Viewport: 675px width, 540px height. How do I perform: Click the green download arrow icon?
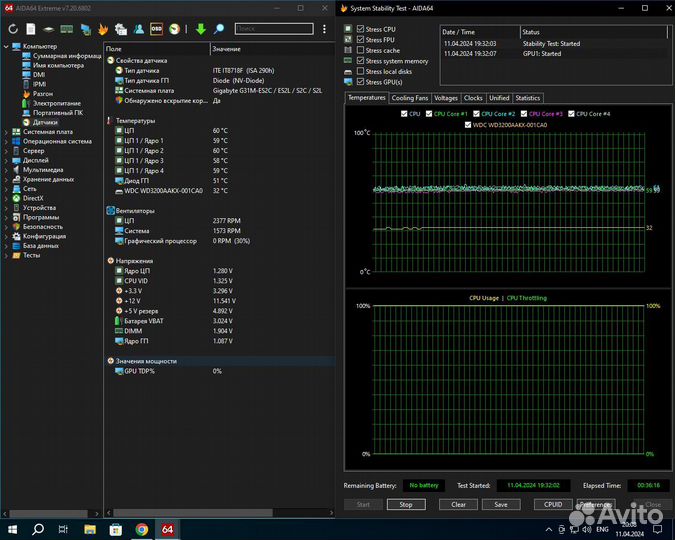pyautogui.click(x=201, y=29)
